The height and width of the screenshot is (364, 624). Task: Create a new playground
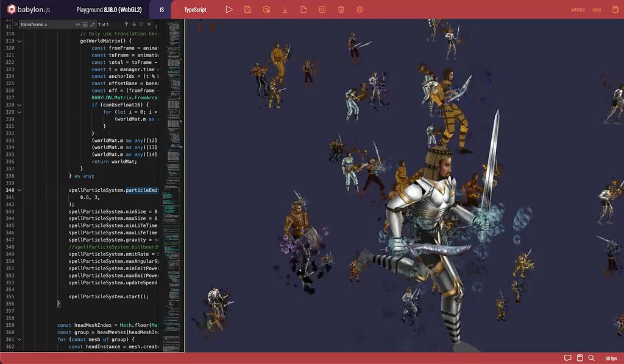303,9
